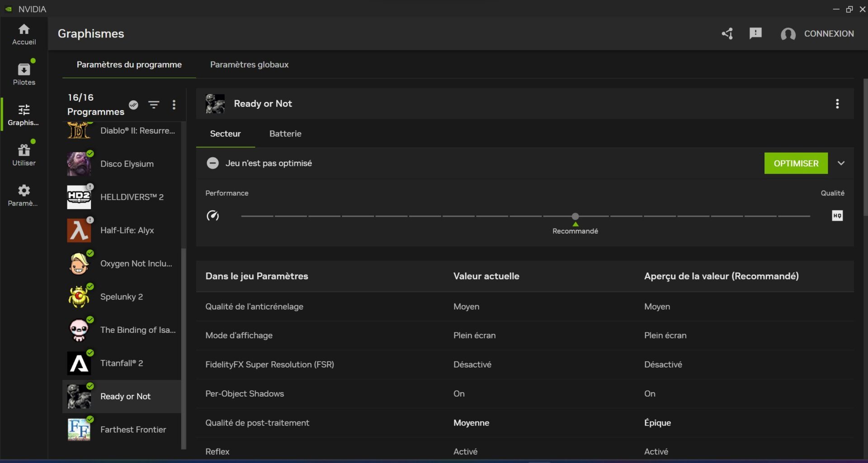Select the Batterie tab
The width and height of the screenshot is (868, 463).
coord(285,134)
